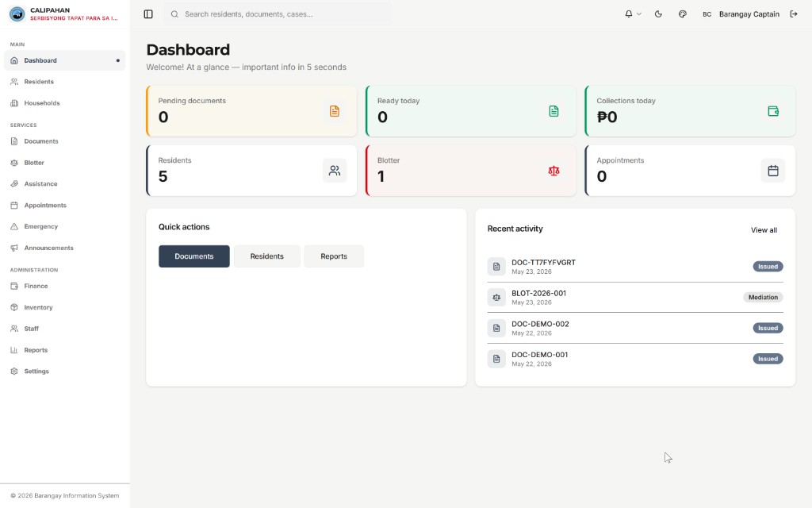Open BLOT-2026-001 activity entry
This screenshot has width=812, height=508.
(x=635, y=297)
